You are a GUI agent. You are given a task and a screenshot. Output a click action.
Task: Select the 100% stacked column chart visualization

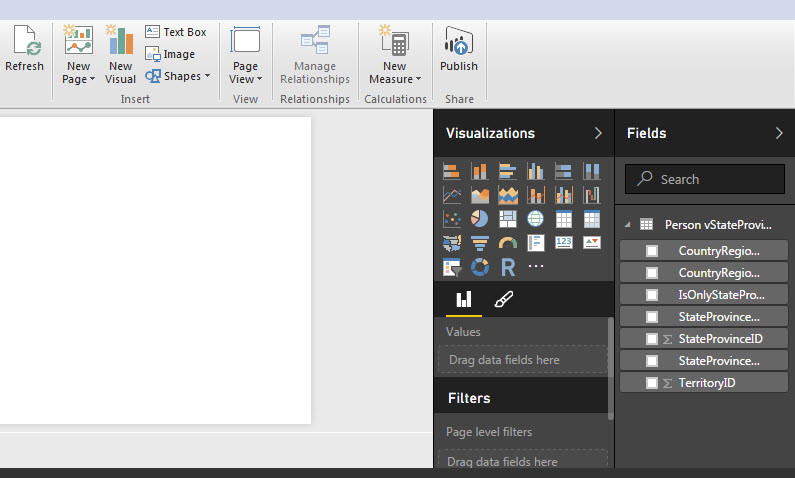point(591,171)
